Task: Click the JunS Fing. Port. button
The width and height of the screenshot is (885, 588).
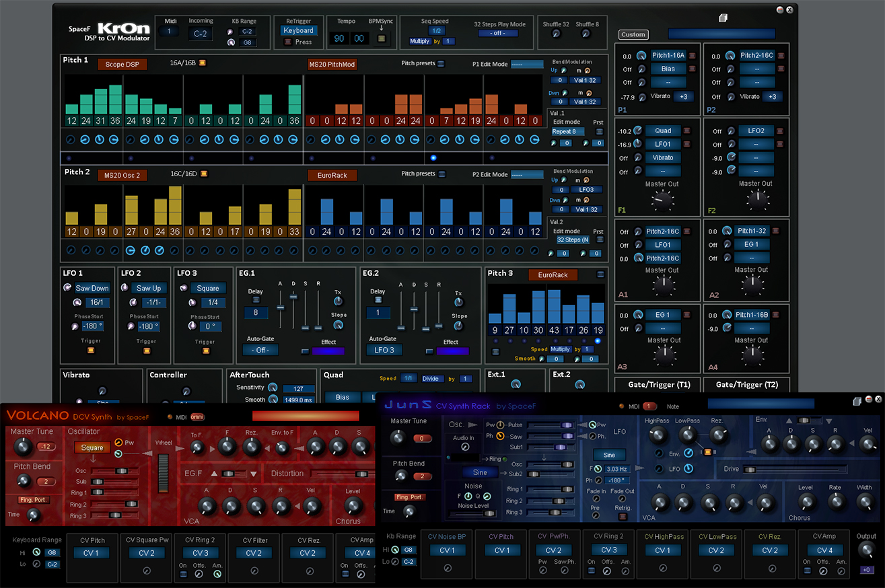Action: point(409,497)
